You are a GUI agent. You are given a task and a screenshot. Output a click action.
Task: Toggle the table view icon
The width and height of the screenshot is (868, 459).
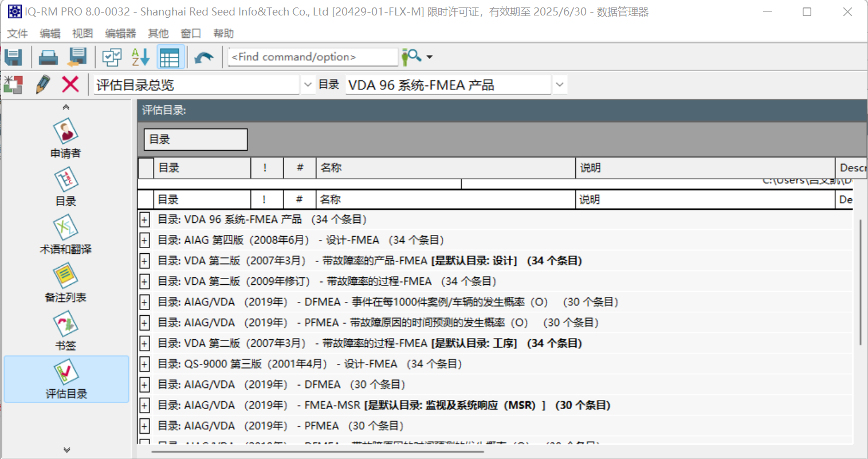(170, 57)
